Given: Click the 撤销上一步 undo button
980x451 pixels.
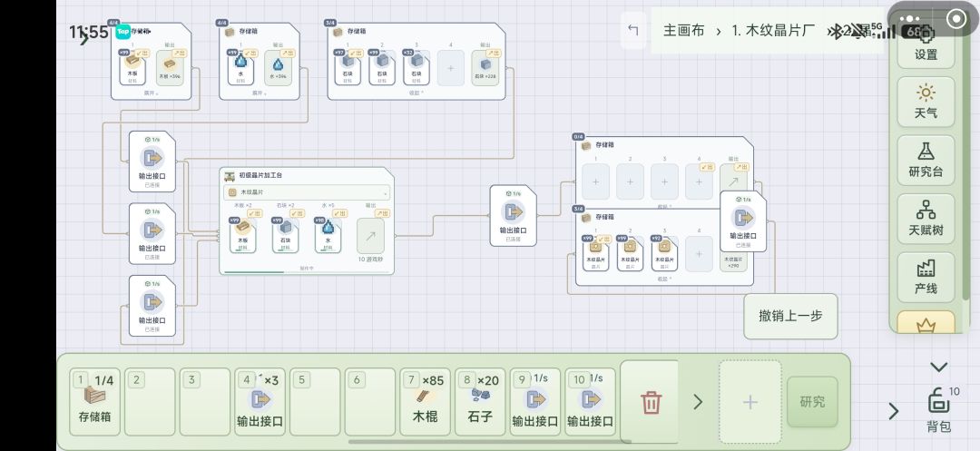Looking at the screenshot, I should (x=790, y=316).
